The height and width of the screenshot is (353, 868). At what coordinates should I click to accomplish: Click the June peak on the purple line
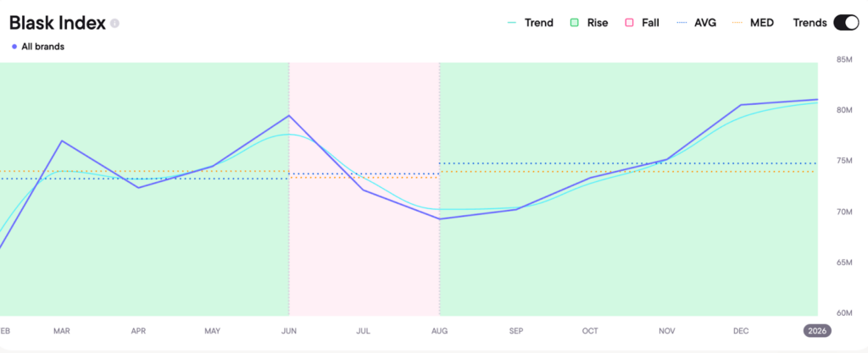click(289, 115)
